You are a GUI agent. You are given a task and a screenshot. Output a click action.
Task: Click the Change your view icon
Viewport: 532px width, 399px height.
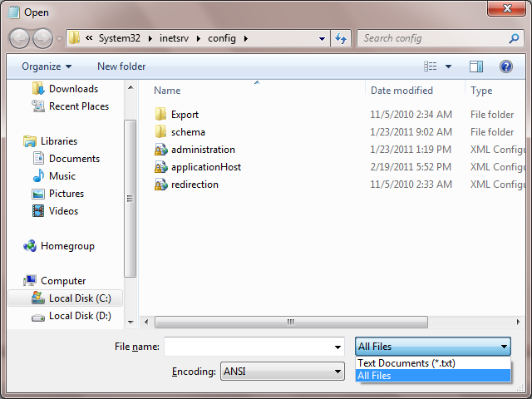[431, 66]
